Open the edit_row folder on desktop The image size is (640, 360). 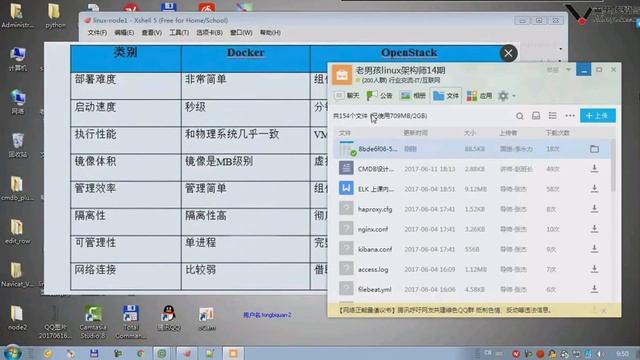point(17,232)
